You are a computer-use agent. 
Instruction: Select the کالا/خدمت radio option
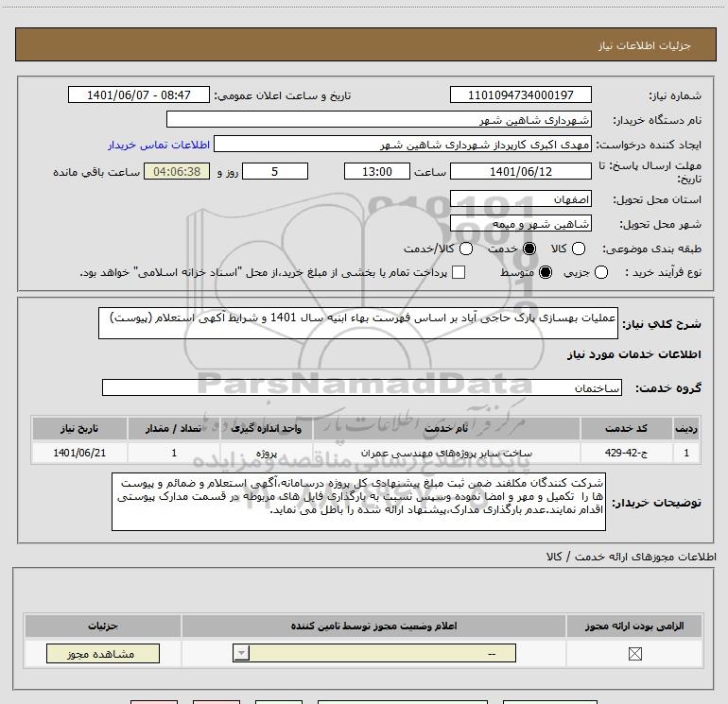466,249
